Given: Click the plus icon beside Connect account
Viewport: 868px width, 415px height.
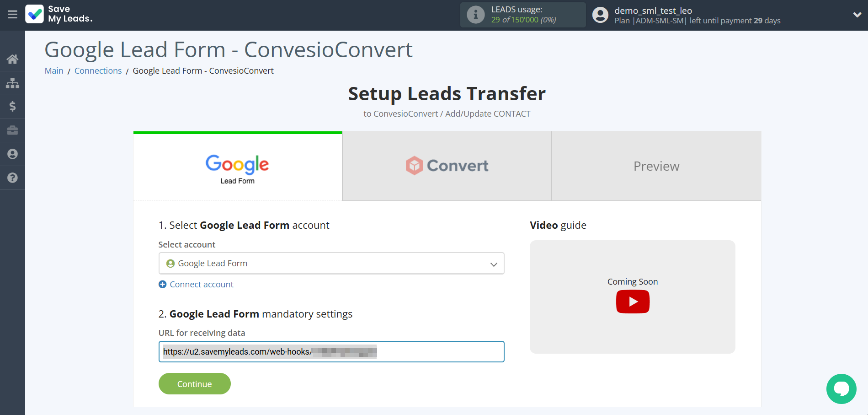Looking at the screenshot, I should click(162, 285).
